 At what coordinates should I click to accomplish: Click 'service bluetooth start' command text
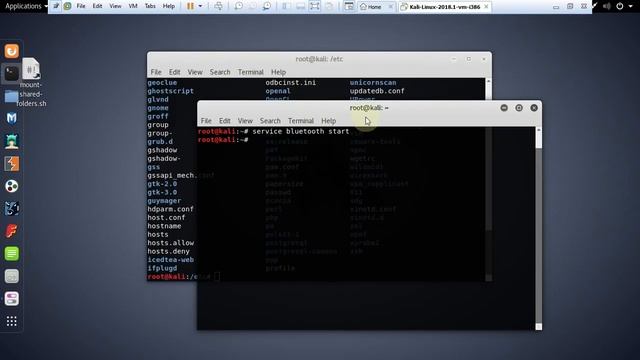click(301, 131)
